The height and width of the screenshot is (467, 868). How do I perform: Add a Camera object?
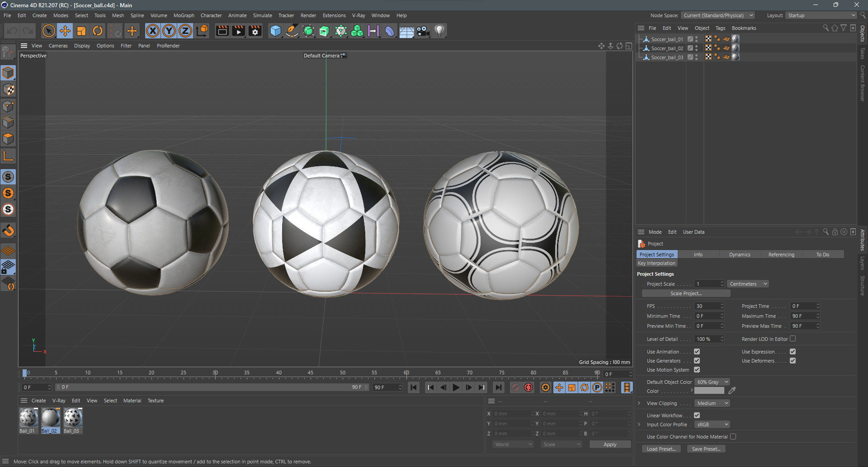pyautogui.click(x=423, y=31)
